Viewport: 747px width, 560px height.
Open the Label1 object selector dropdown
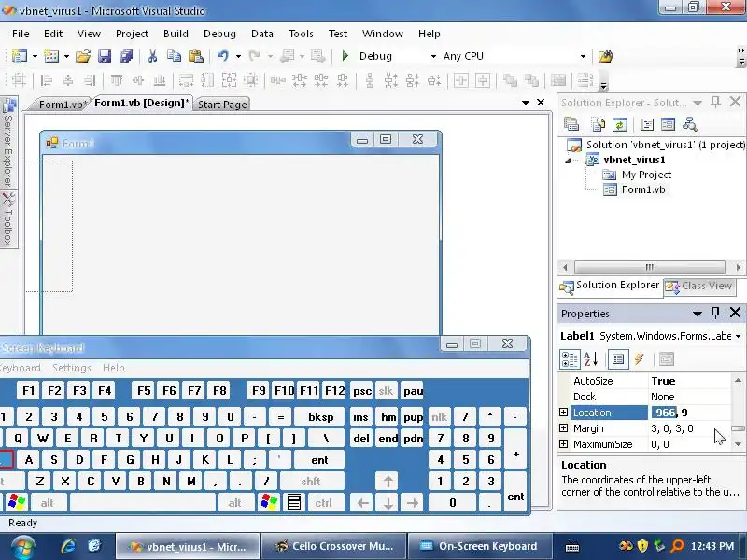(738, 336)
